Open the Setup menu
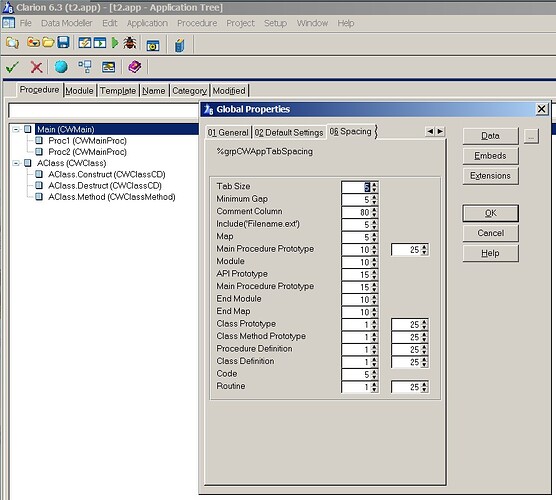The width and height of the screenshot is (556, 500). pos(276,23)
